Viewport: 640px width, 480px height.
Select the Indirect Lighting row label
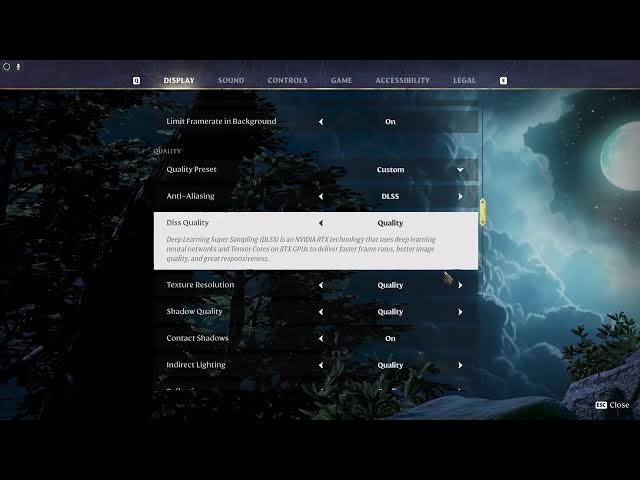coord(196,364)
